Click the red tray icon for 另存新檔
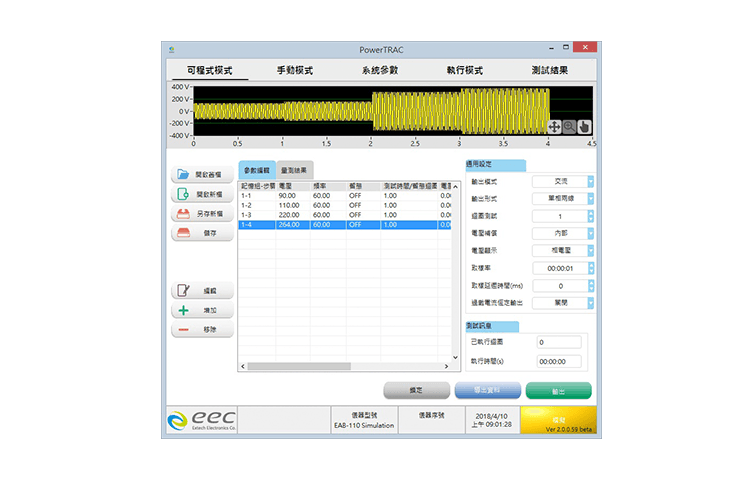This screenshot has width=732, height=480. click(x=183, y=214)
